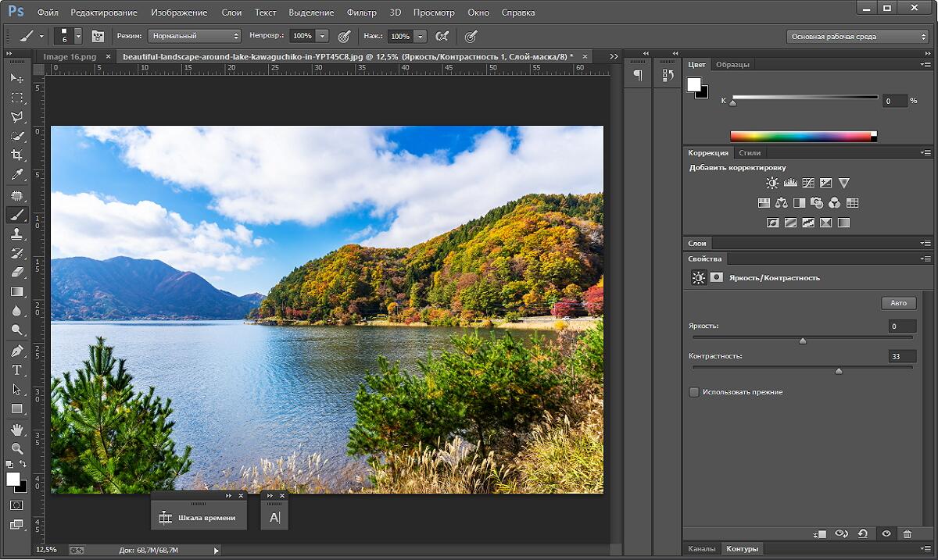Open the Фильтр menu
Screen dimensions: 938x560
[x=361, y=12]
